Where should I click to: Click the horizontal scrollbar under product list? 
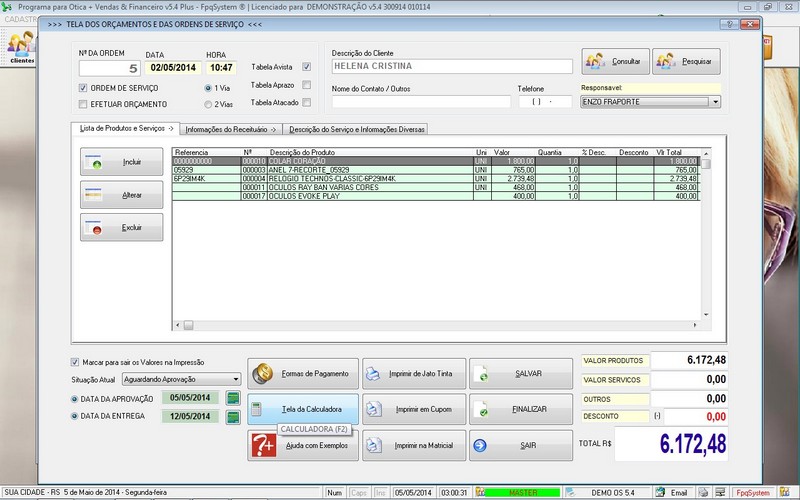tap(440, 325)
